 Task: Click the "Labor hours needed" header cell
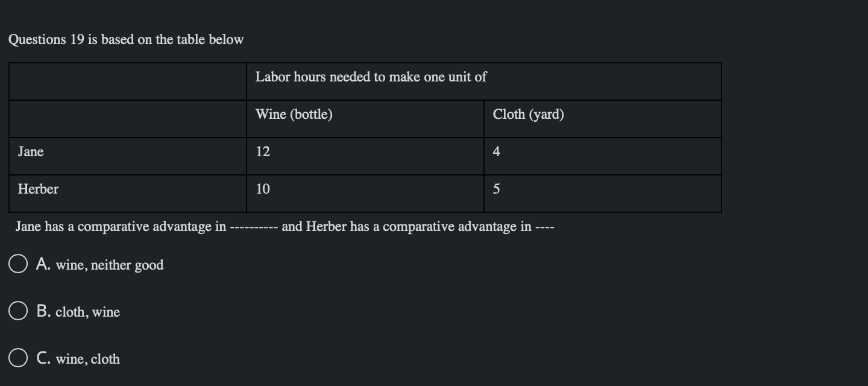371,77
